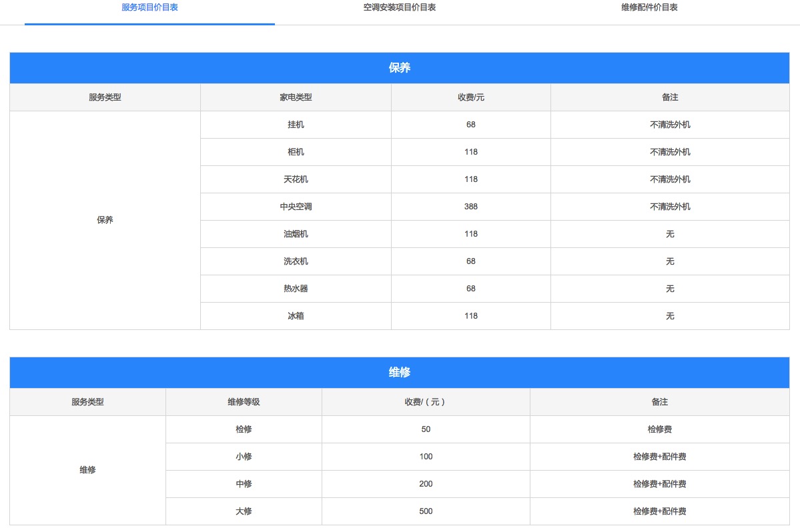Click the 洗衣机 cell
This screenshot has width=800, height=532.
tap(296, 261)
